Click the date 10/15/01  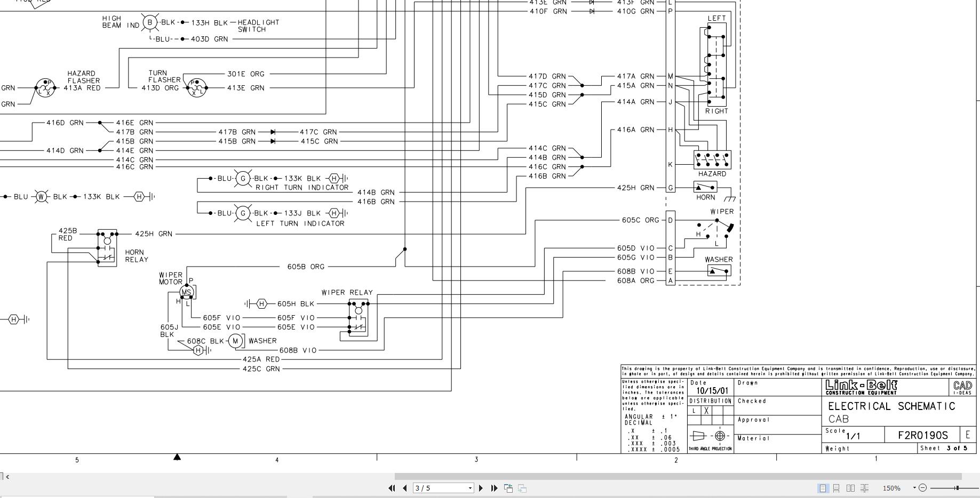[x=712, y=390]
